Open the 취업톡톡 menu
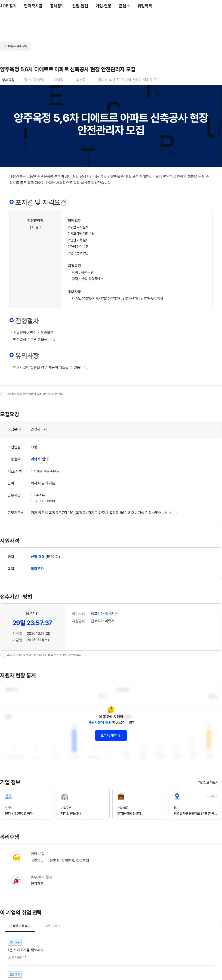This screenshot has height=980, width=222. tap(145, 6)
